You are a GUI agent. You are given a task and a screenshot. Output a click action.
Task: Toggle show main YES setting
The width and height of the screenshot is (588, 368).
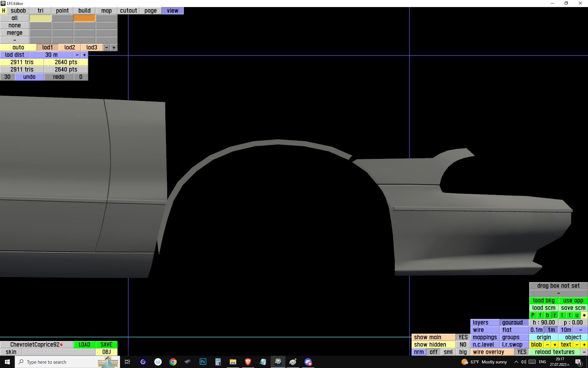click(463, 337)
